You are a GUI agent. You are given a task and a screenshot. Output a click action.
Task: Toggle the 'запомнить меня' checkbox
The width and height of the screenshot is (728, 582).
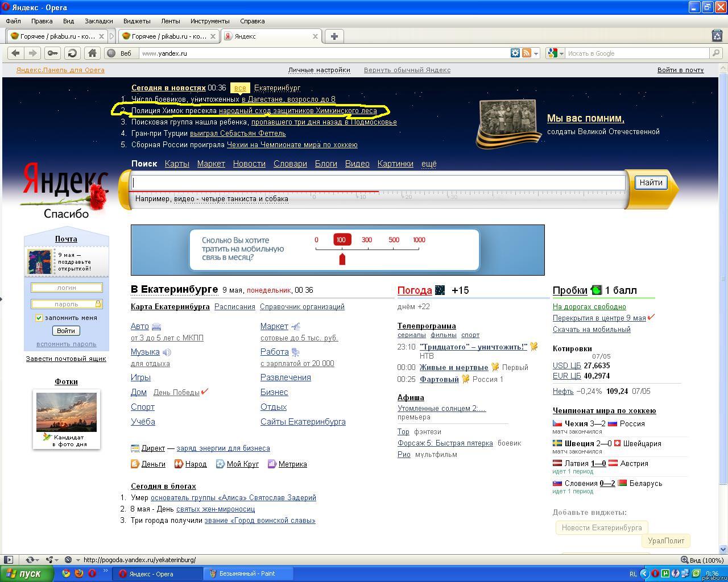(39, 318)
